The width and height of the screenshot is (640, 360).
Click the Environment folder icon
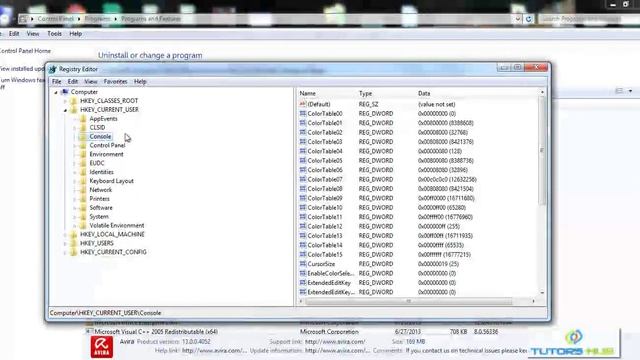pos(83,154)
